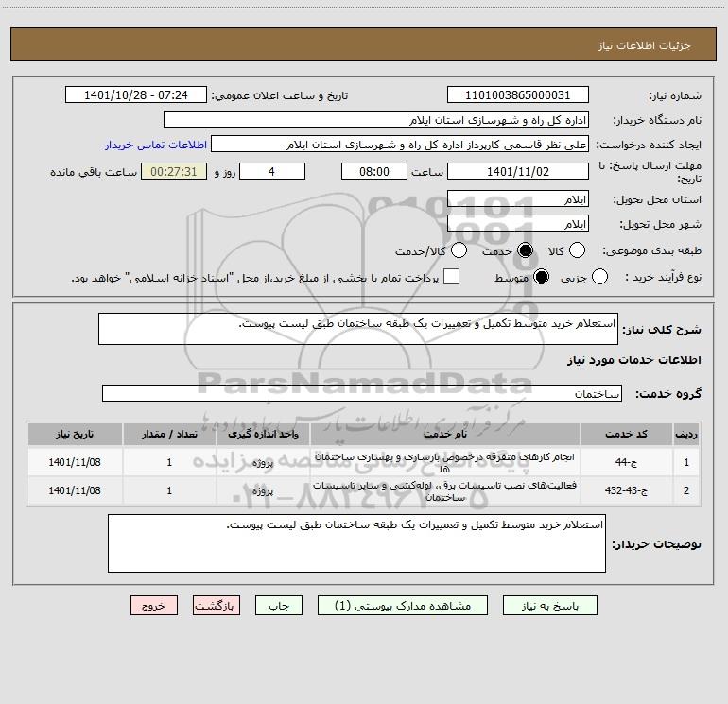Select the کالا/خدمت radio option

tap(459, 250)
